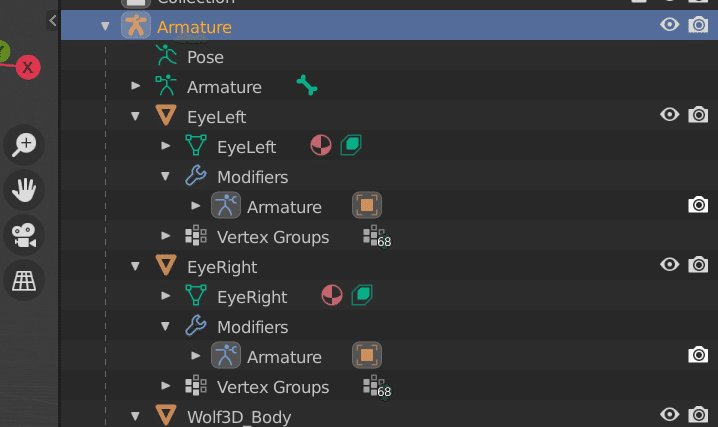The width and height of the screenshot is (718, 427).
Task: Click the red X axis gizmo
Action: pos(28,68)
